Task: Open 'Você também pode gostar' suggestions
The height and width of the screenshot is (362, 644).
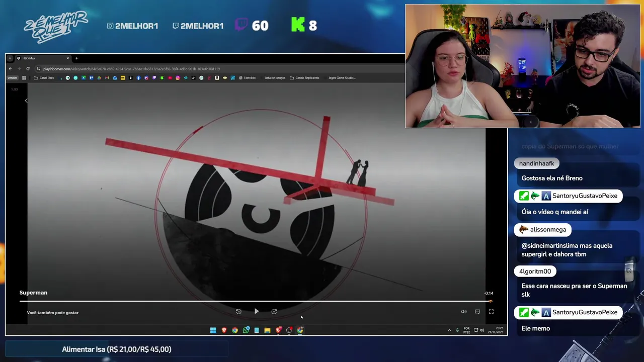Action: coord(53,313)
